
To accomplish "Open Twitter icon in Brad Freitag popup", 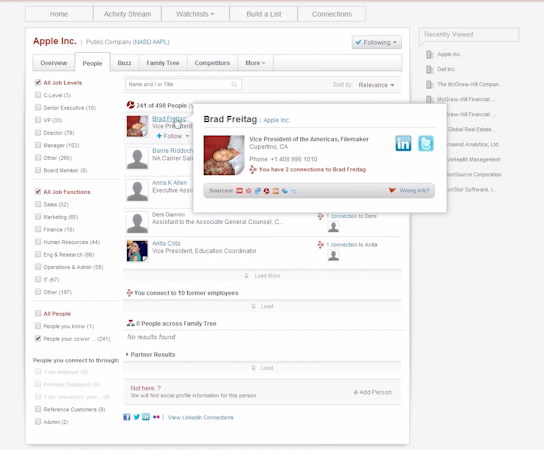I will 426,143.
